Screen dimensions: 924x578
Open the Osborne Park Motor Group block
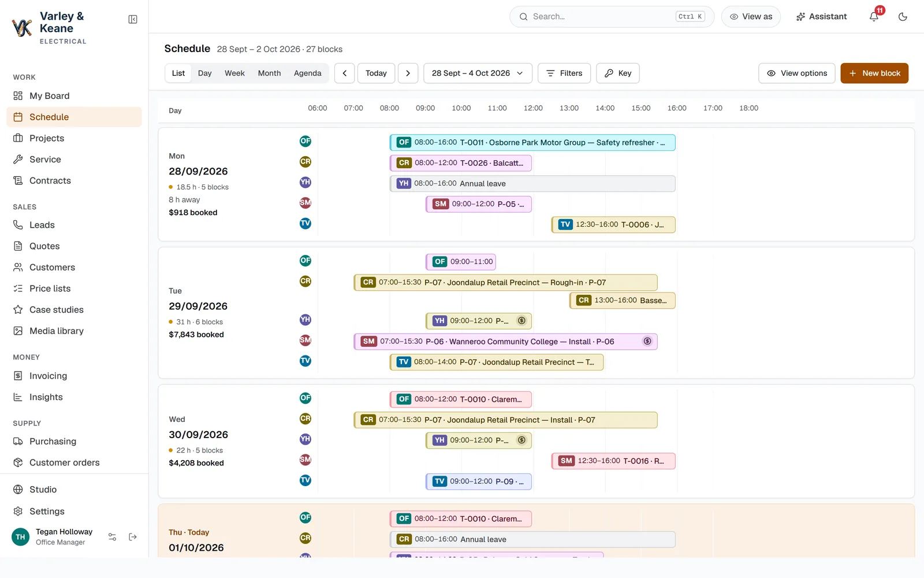coord(532,143)
